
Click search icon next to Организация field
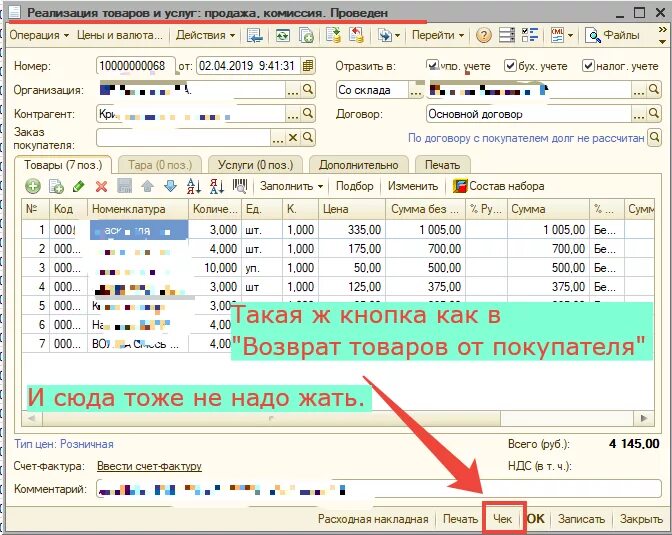tap(308, 90)
